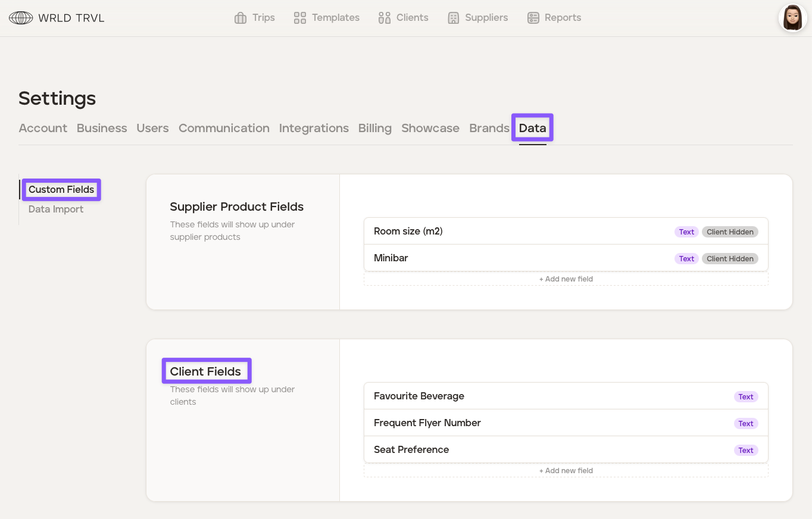
Task: Select Data Import in the sidebar
Action: [x=56, y=210]
